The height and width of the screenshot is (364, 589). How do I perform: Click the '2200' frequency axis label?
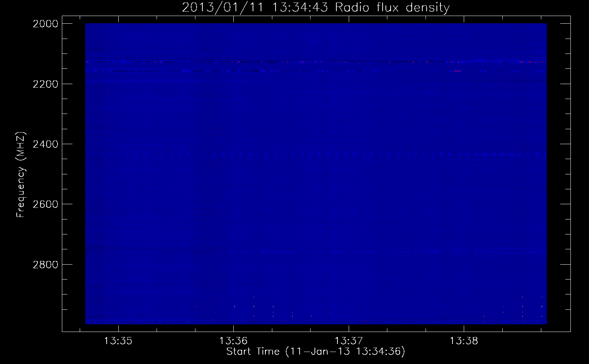tap(46, 84)
